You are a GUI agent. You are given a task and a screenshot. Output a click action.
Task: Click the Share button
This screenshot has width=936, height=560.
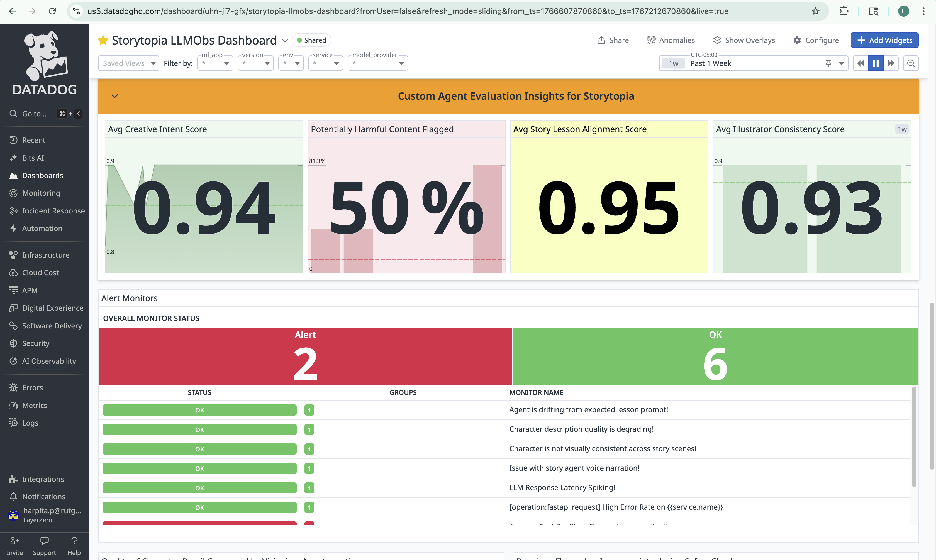point(613,40)
